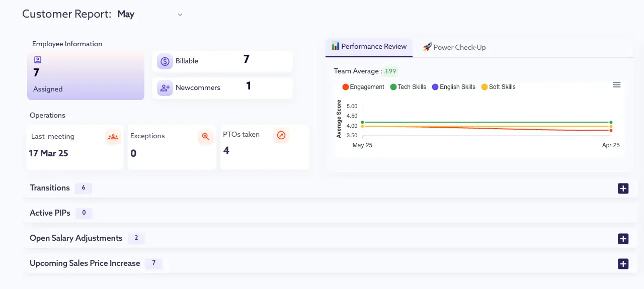Click the Last meeting group icon
This screenshot has height=289, width=644.
point(113,137)
